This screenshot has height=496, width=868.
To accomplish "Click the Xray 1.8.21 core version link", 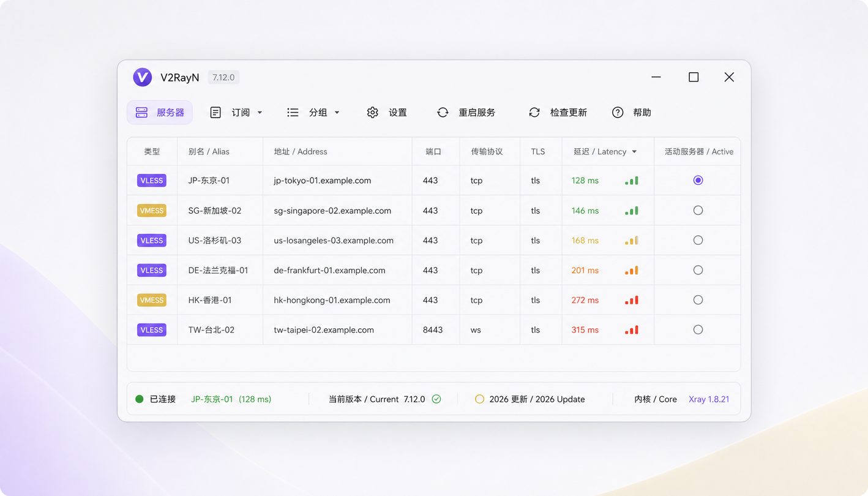I will [709, 399].
